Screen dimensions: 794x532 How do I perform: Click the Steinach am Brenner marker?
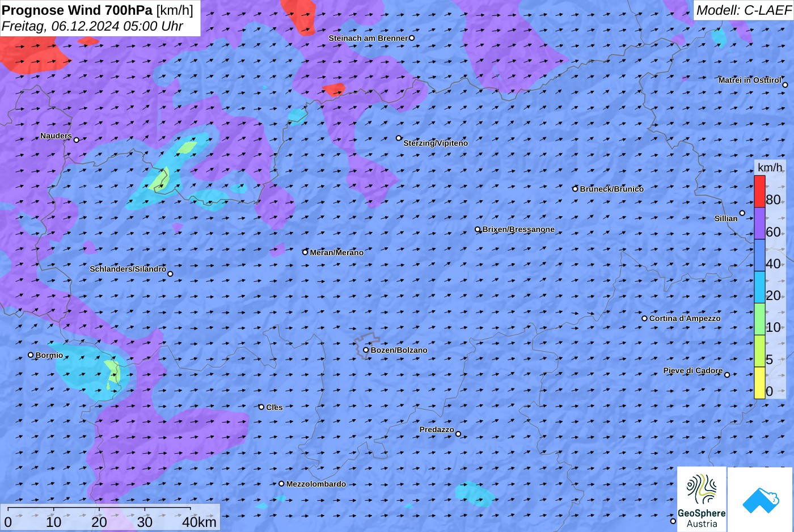(x=412, y=38)
